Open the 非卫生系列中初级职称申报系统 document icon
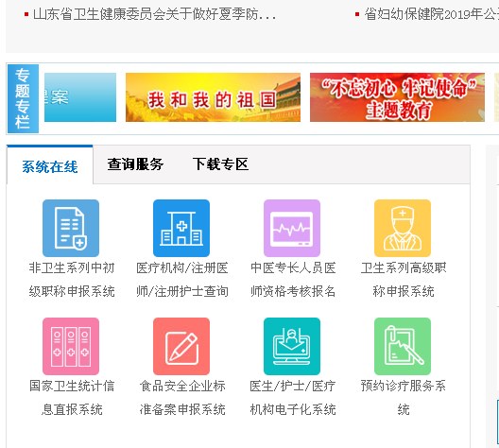This screenshot has height=448, width=499. pos(71,228)
